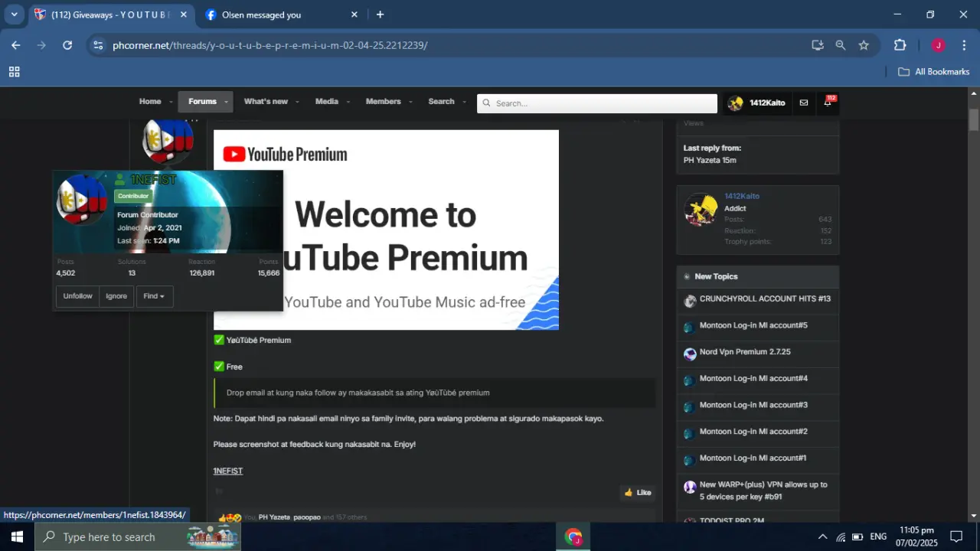This screenshot has width=980, height=551.
Task: Open the alerts bell icon
Action: coord(828,103)
